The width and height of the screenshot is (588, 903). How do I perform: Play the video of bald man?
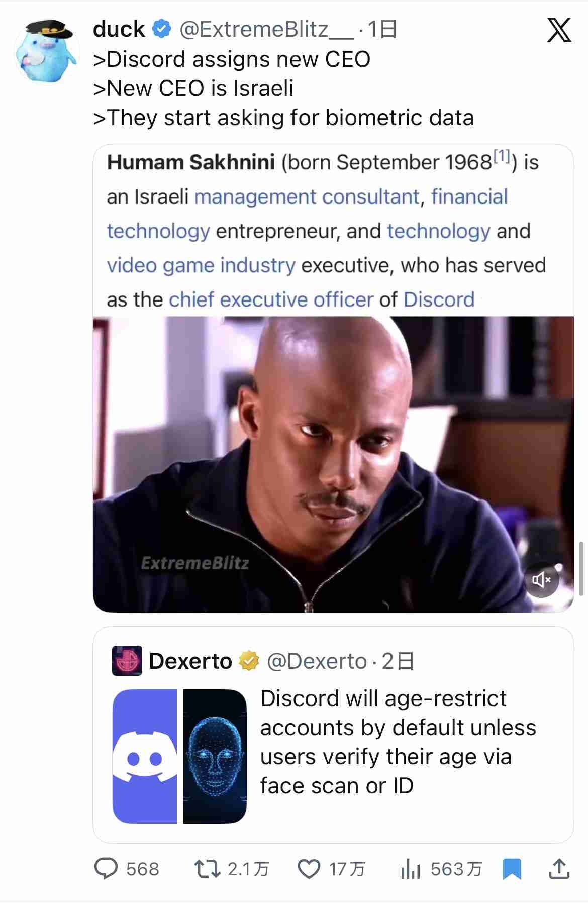(x=333, y=464)
